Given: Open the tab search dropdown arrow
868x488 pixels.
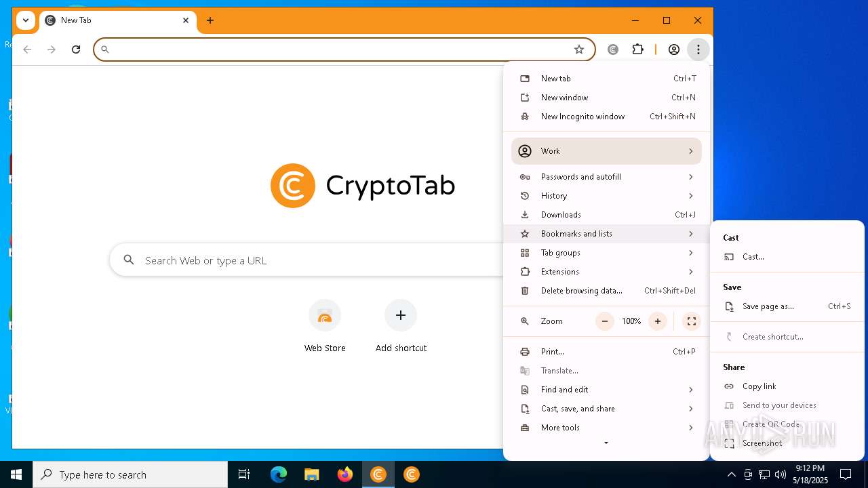Looking at the screenshot, I should pyautogui.click(x=26, y=20).
